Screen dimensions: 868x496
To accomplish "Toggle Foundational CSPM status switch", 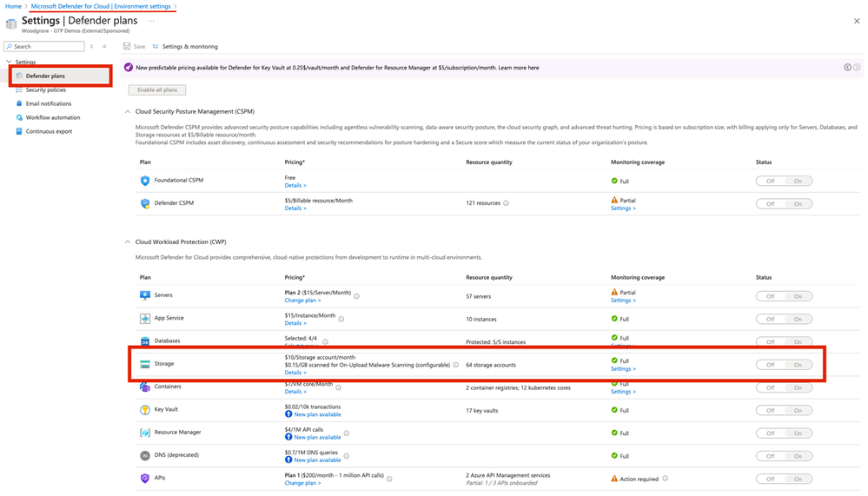I will click(784, 181).
